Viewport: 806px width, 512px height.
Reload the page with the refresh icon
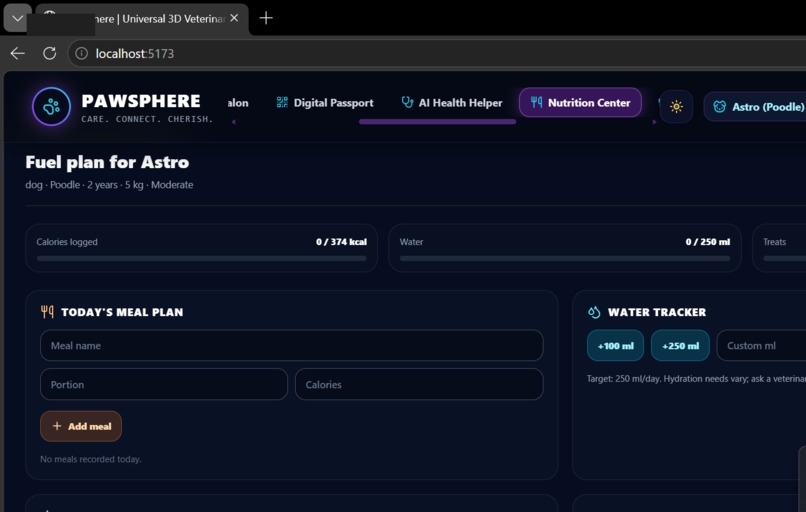click(49, 53)
